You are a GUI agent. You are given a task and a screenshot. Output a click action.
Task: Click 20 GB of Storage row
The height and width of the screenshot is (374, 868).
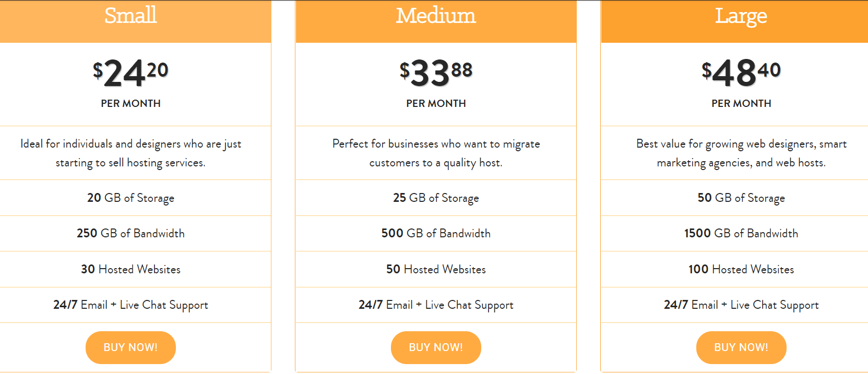coord(136,198)
